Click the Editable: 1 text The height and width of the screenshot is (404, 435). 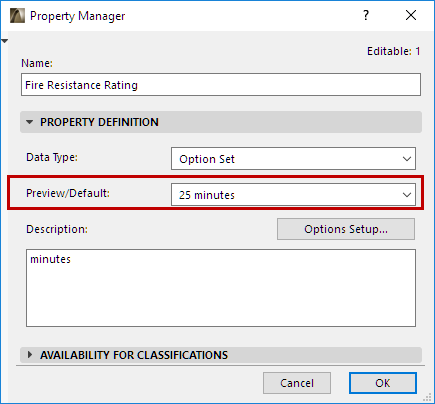pos(393,51)
